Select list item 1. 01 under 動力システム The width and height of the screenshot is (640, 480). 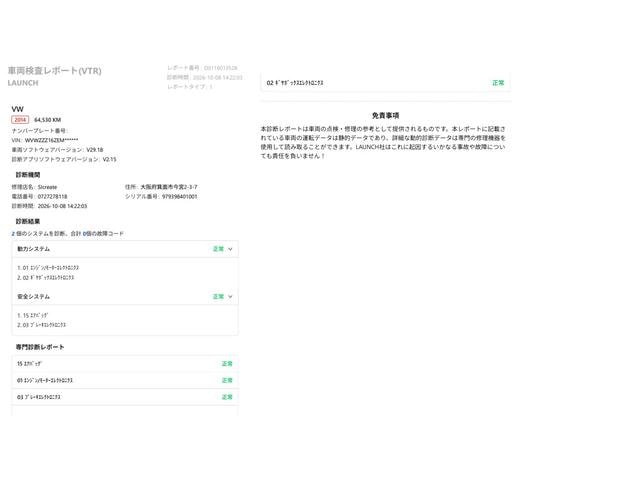48,268
